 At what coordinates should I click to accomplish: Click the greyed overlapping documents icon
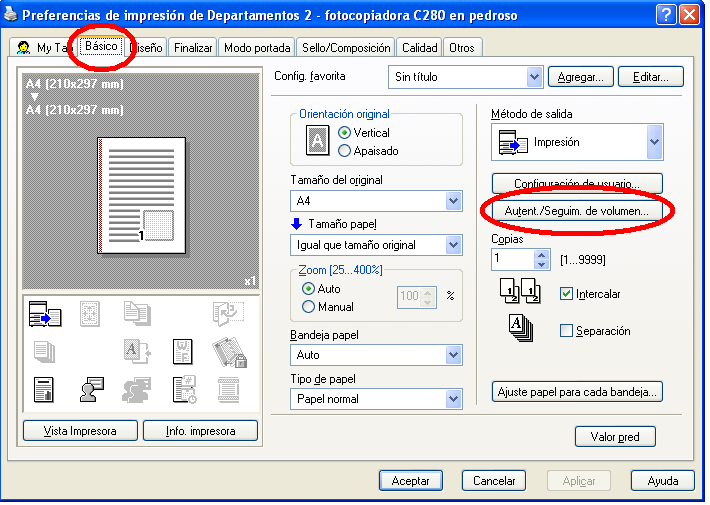click(x=137, y=313)
